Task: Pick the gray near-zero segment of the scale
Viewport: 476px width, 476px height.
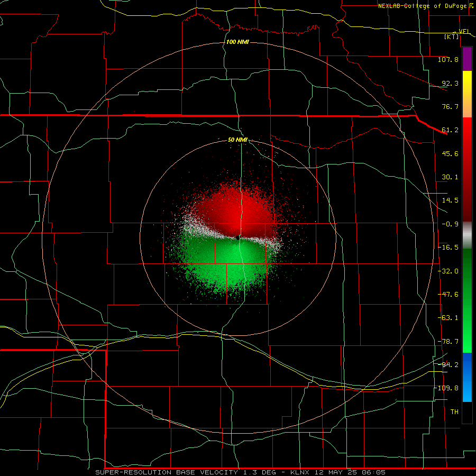Action: [x=467, y=235]
